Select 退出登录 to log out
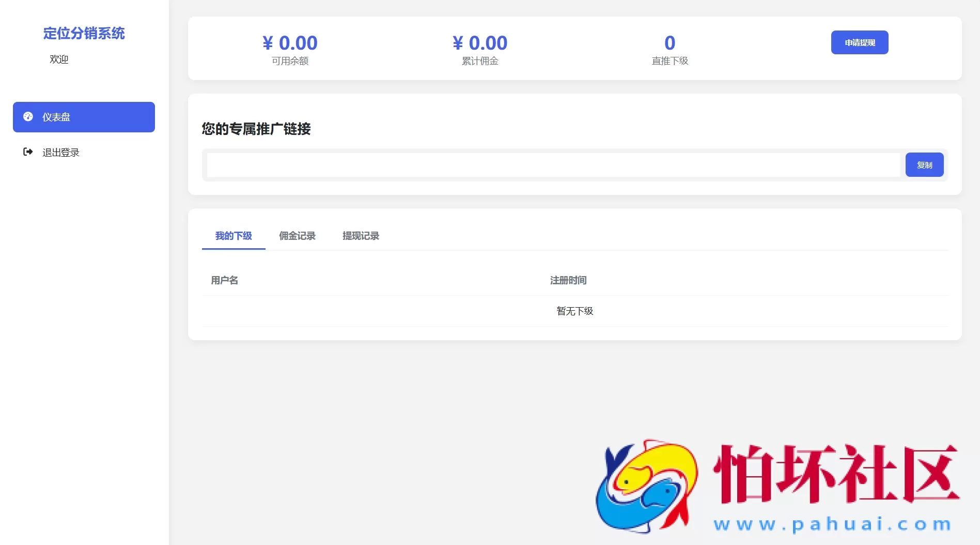The image size is (980, 545). pos(60,152)
